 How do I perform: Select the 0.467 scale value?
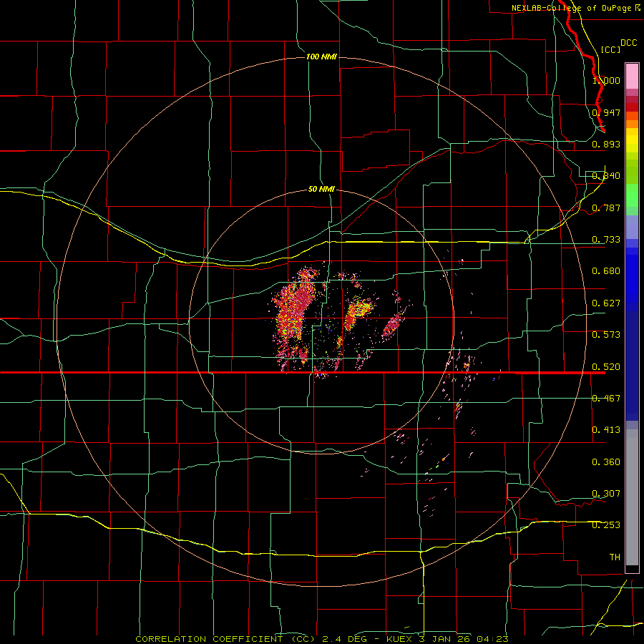[606, 398]
